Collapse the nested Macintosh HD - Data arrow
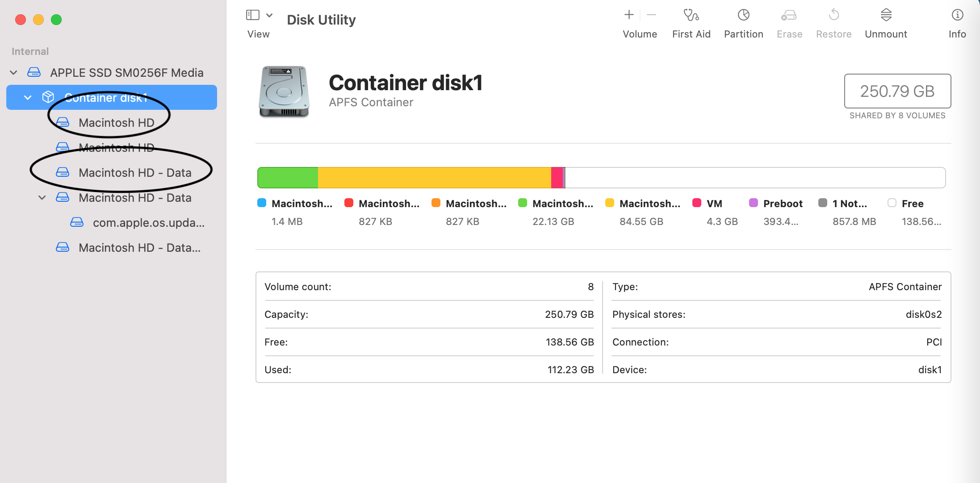 (x=42, y=197)
